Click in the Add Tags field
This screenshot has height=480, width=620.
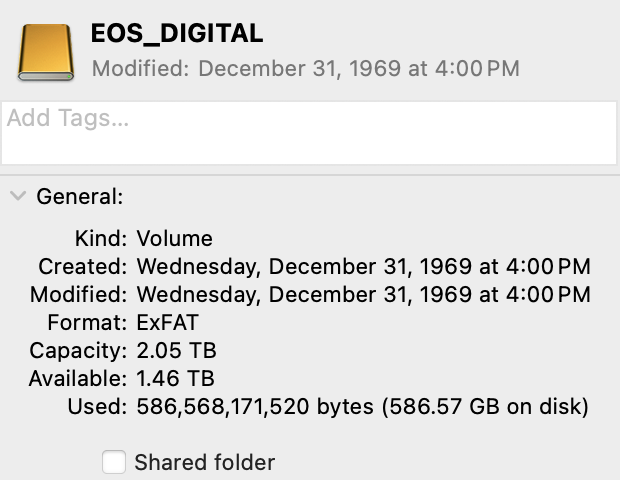tap(308, 132)
